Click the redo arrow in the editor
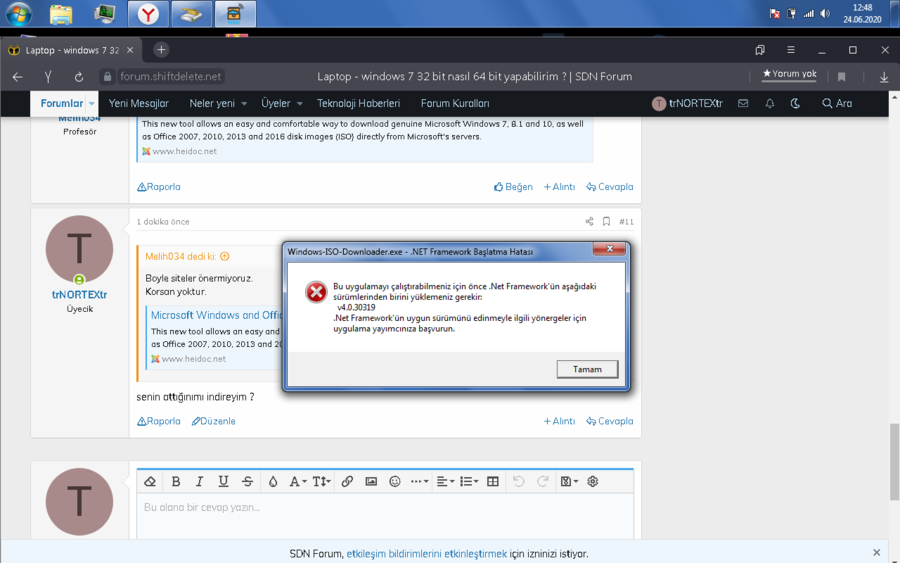900x563 pixels. (542, 482)
